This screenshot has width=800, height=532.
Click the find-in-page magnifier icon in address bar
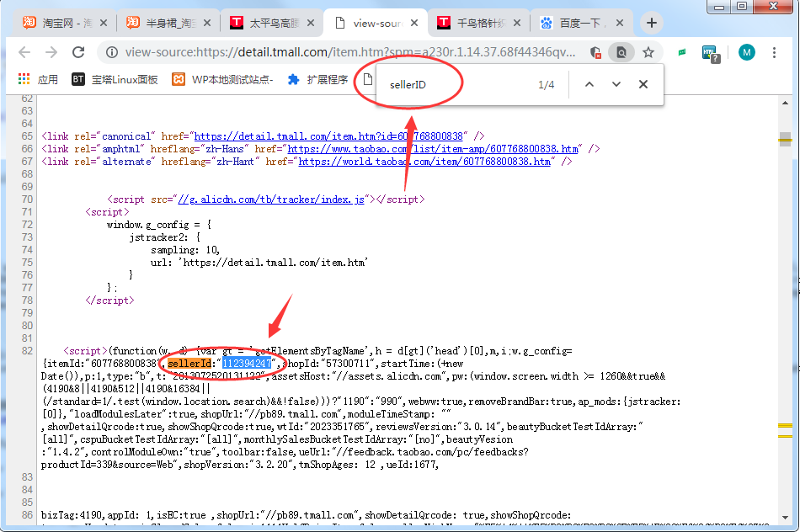(x=621, y=52)
